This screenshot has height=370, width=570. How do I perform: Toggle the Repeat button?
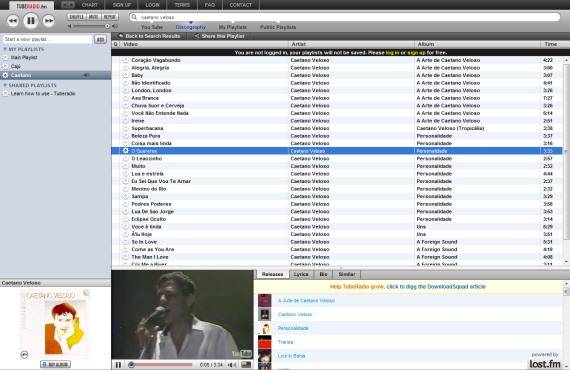pos(109,17)
